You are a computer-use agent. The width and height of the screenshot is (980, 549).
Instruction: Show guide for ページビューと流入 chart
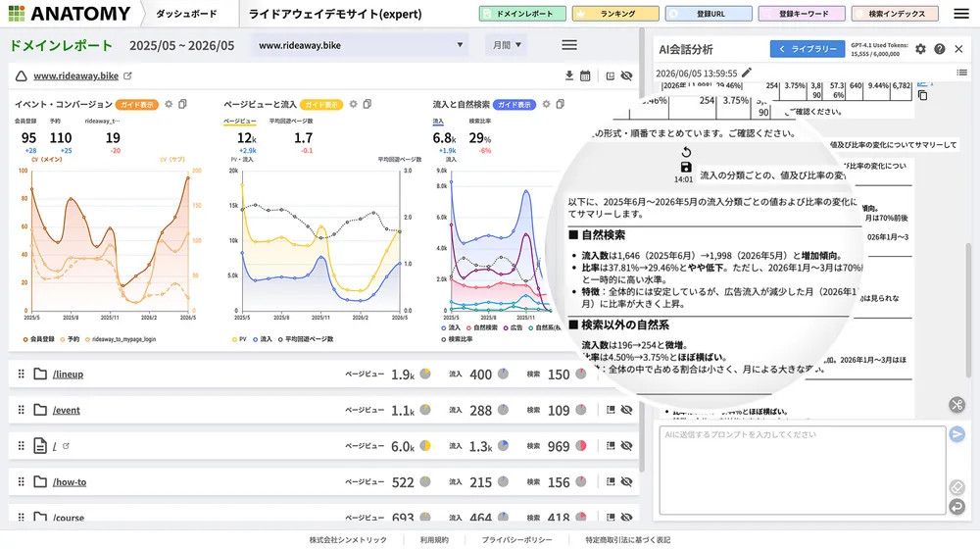coord(321,105)
